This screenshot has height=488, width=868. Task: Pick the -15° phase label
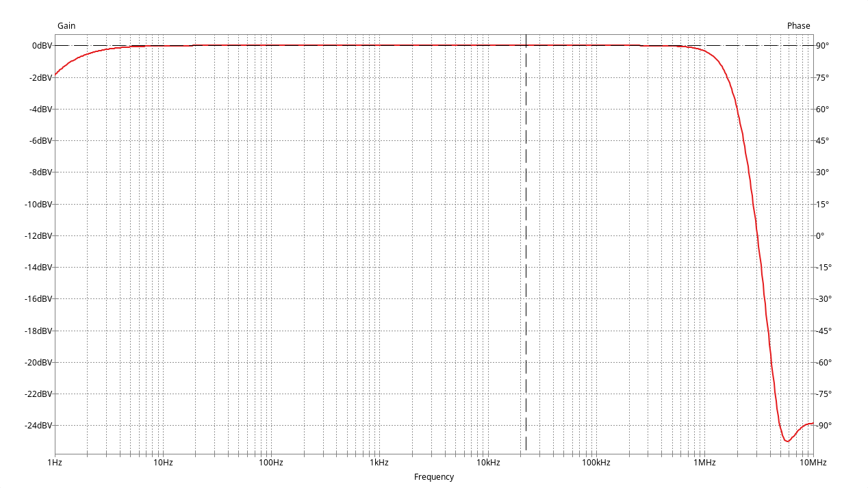click(824, 268)
